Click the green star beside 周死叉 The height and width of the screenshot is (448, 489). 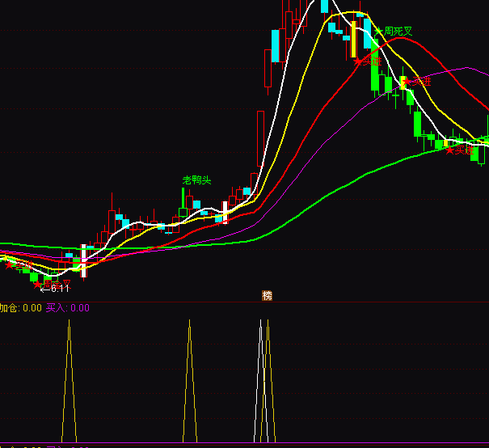point(377,32)
